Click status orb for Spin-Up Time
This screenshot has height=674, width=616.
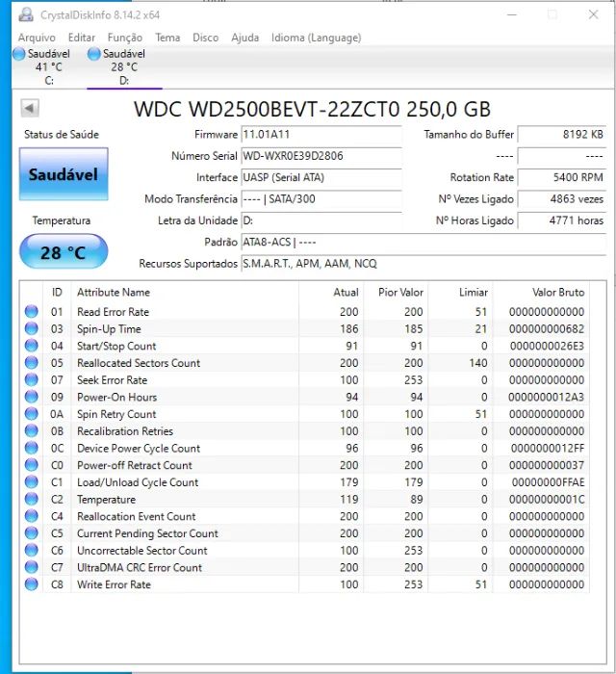pos(32,328)
